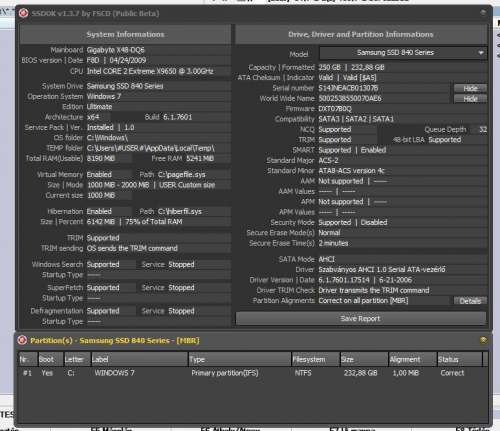The image size is (500, 431).
Task: Click the Status column header
Action: click(x=460, y=359)
